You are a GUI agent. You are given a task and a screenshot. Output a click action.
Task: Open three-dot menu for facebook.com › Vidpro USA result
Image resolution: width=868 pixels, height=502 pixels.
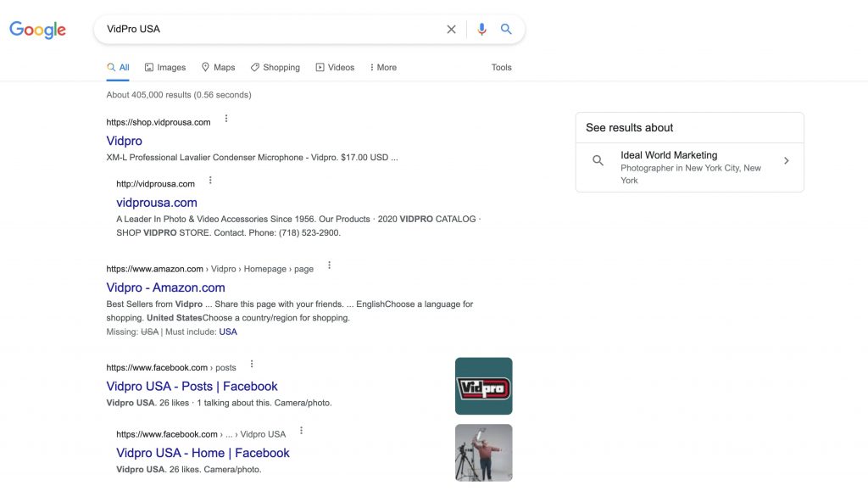coord(301,431)
